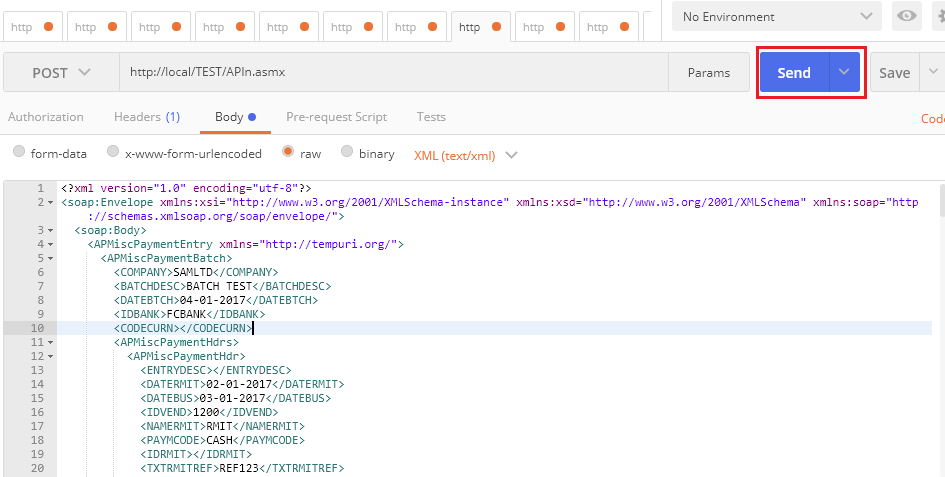Image resolution: width=945 pixels, height=477 pixels.
Task: Click the empty ENTRYDESC line
Action: pos(216,370)
